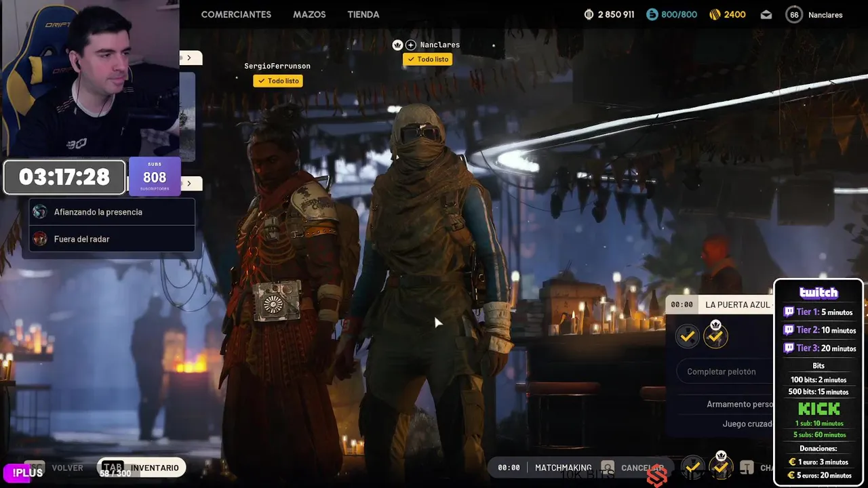Open the TIENDA tab
The width and height of the screenshot is (868, 488).
[x=363, y=14]
